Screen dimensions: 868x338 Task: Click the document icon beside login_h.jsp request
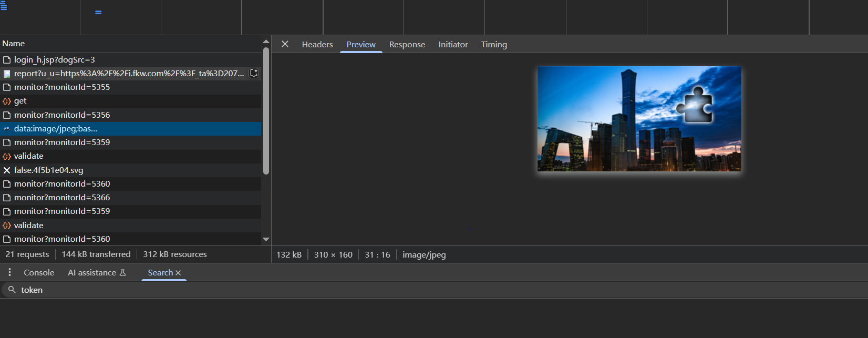[7, 60]
